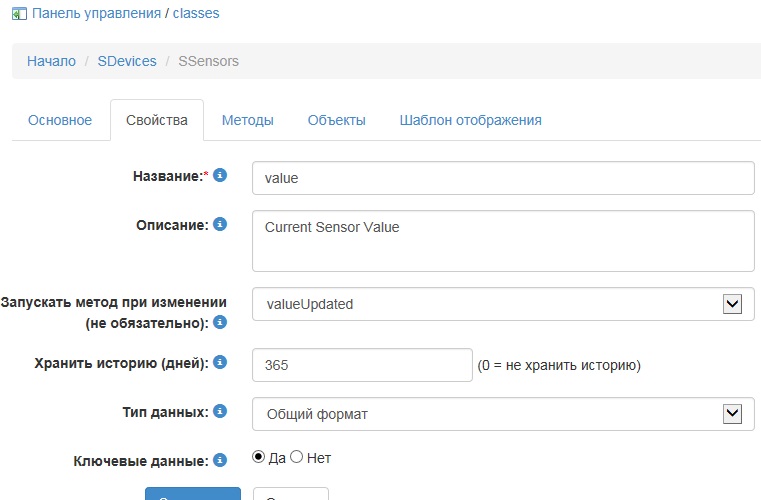Switch to the Основное tab
Viewport: 761px width, 500px height.
(x=60, y=120)
